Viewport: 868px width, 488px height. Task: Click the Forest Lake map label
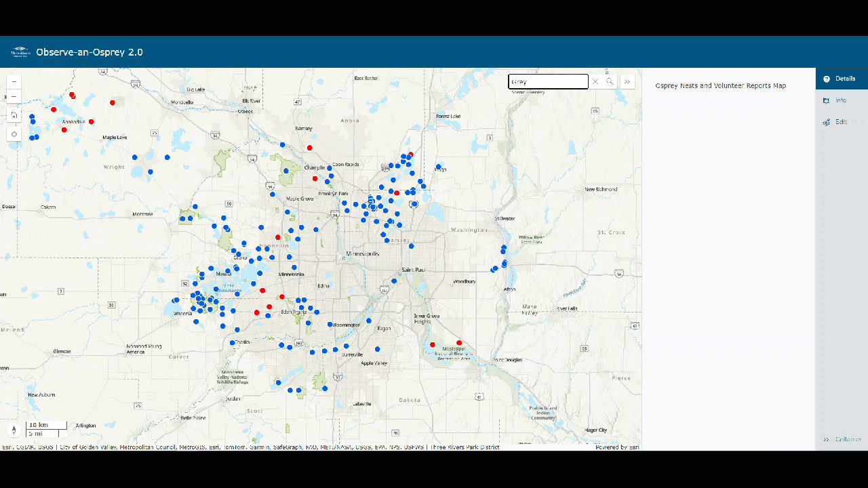(x=448, y=117)
